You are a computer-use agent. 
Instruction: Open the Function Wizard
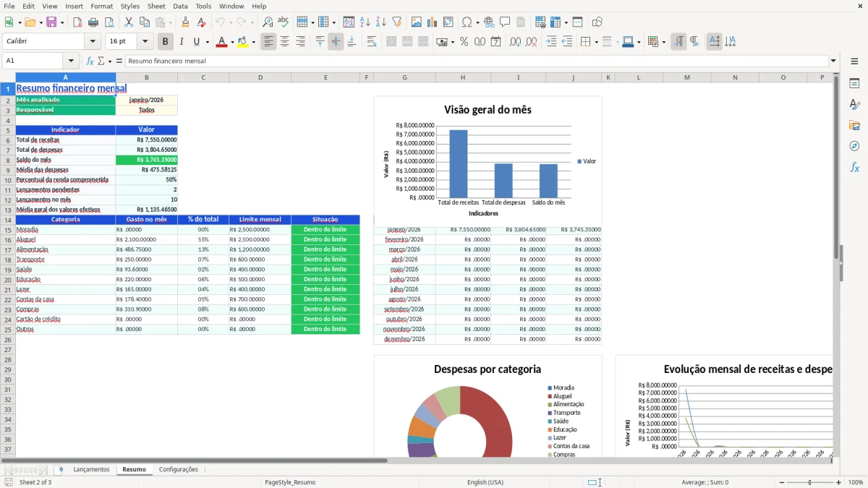[90, 61]
